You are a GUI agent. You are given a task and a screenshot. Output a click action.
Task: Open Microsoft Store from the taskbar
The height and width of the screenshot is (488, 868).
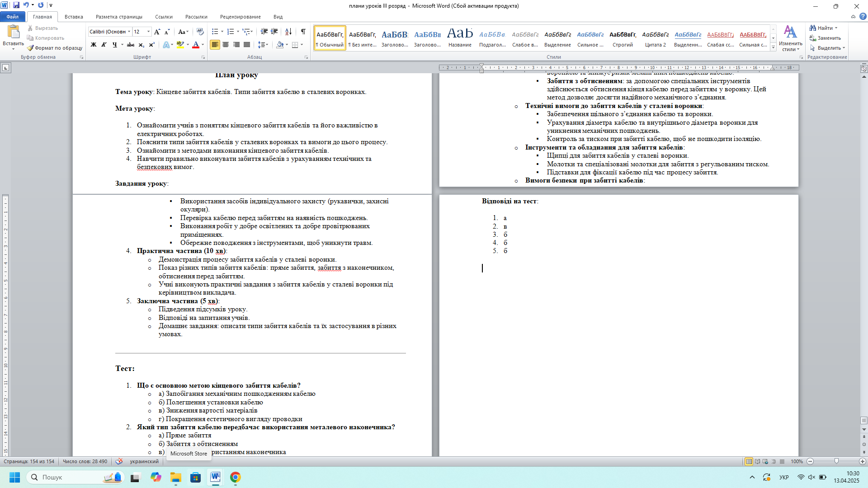(195, 477)
